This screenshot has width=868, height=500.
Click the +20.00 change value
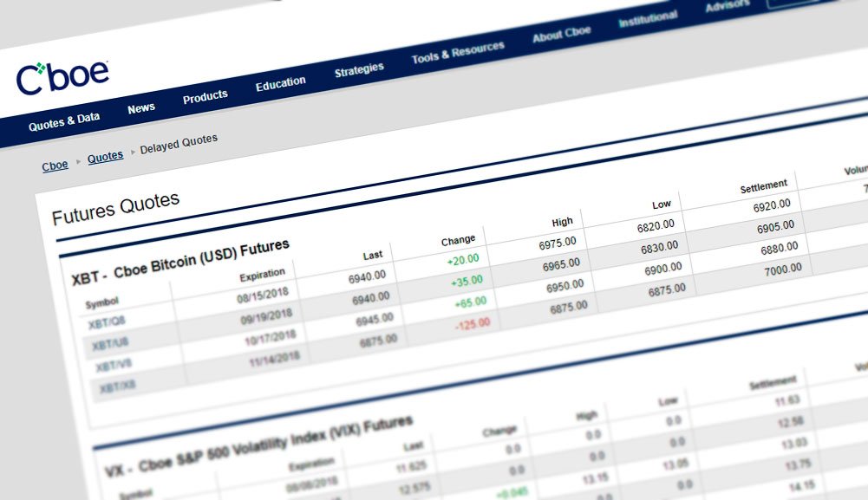tap(463, 260)
